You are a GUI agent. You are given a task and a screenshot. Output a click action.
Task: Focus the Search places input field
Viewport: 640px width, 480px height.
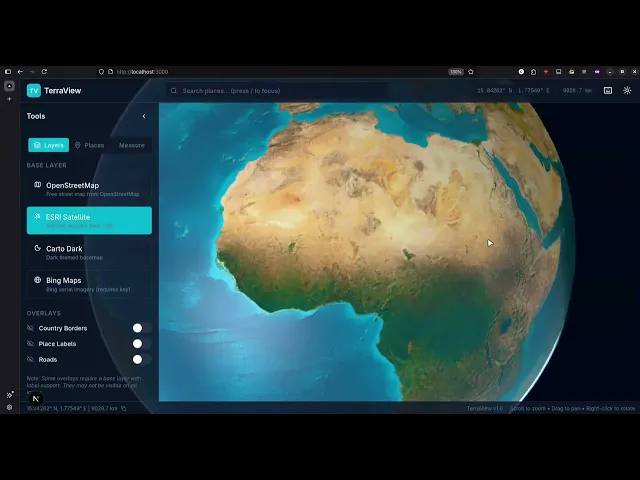[278, 91]
